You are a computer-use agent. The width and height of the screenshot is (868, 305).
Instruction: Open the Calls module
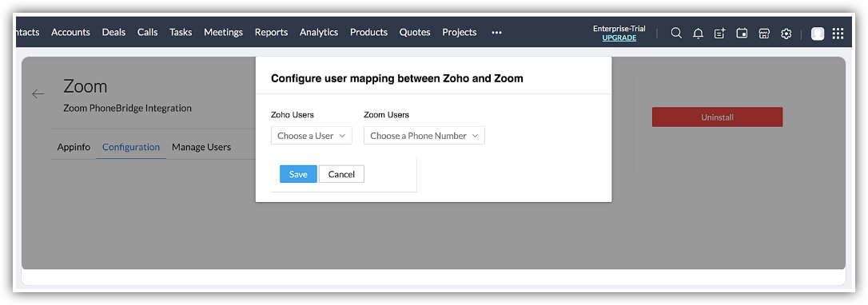click(147, 32)
